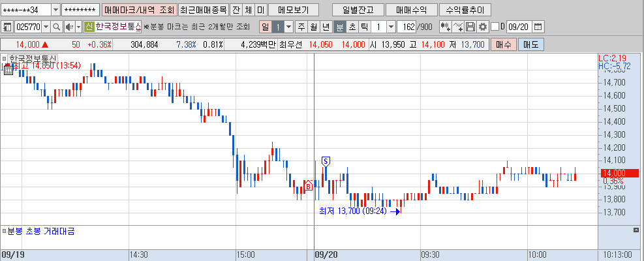The width and height of the screenshot is (644, 261).
Task: Click small square toggle next to 한국정보통신 chart title
Action: pos(4,58)
